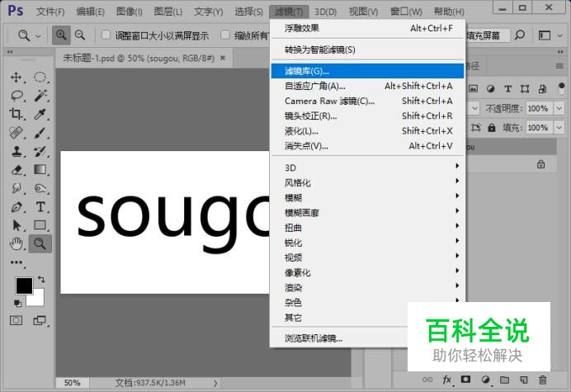The image size is (571, 392).
Task: Delete layer with the trash icon
Action: click(x=543, y=380)
